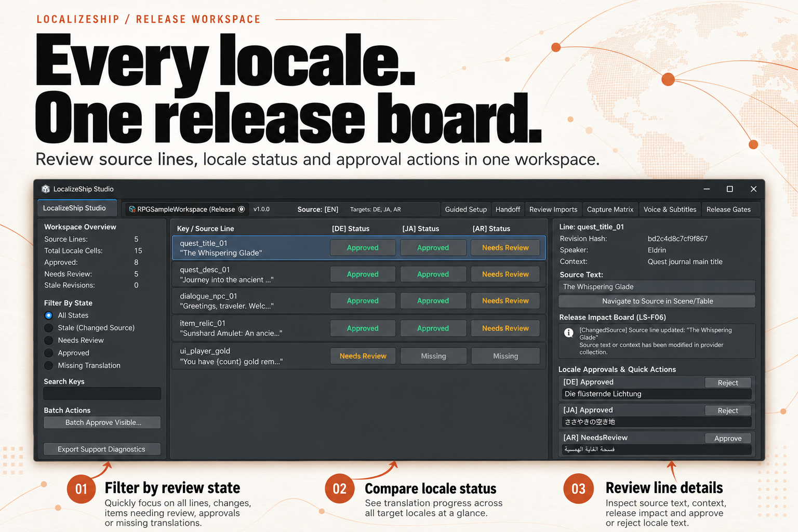
Task: Click the Japanese translation text field
Action: tap(657, 422)
